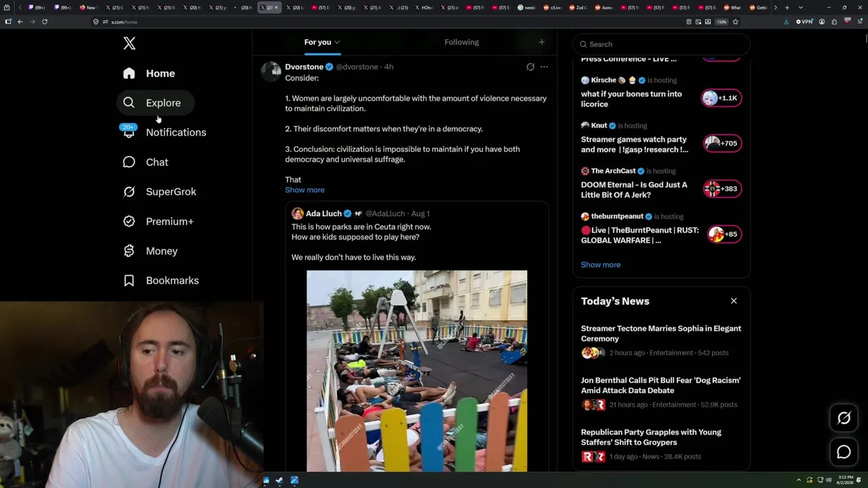The image size is (868, 488).
Task: Show more live spaces in the sidebar
Action: pyautogui.click(x=601, y=265)
